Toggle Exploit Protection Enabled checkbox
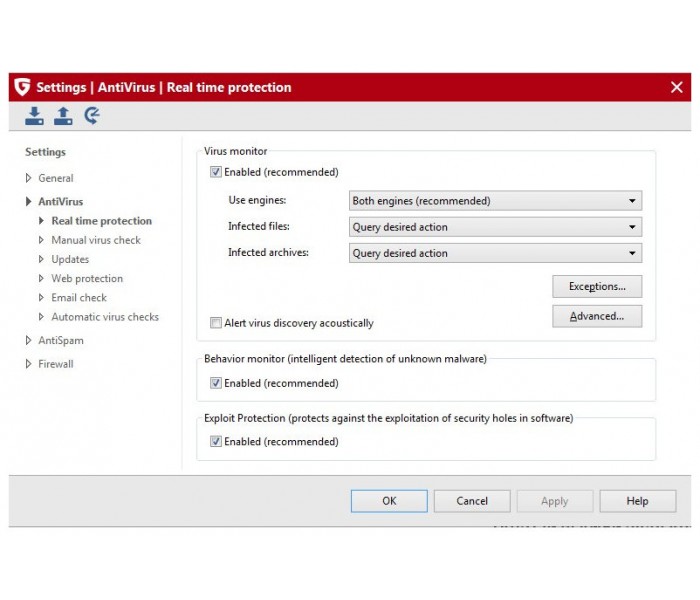The width and height of the screenshot is (700, 600). pyautogui.click(x=216, y=442)
